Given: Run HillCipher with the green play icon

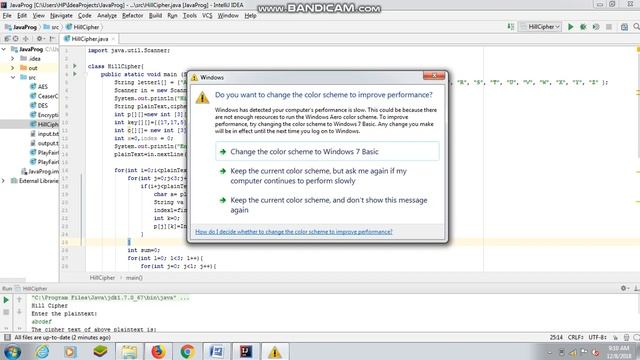Looking at the screenshot, I should (x=571, y=27).
